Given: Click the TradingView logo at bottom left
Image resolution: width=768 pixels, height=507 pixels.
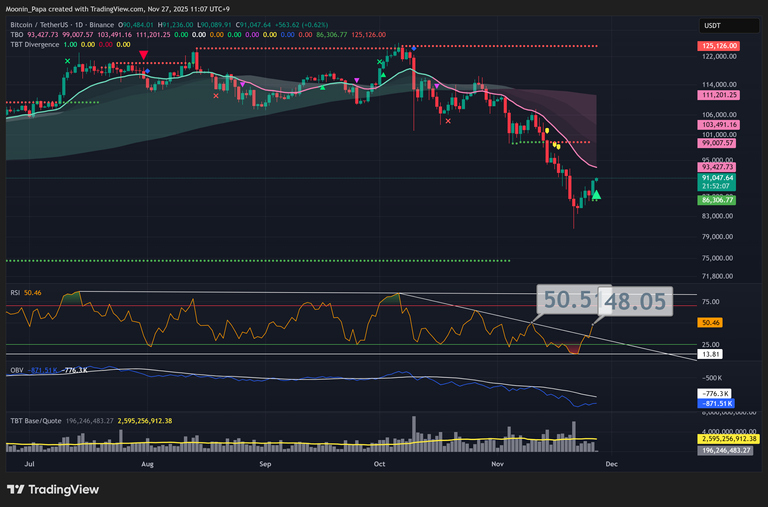Looking at the screenshot, I should coord(53,489).
